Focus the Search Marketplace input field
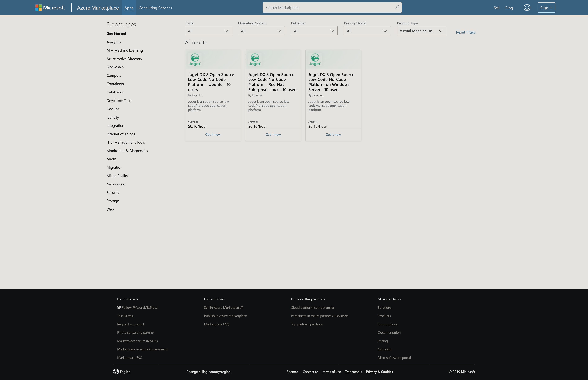The image size is (588, 380). 328,8
